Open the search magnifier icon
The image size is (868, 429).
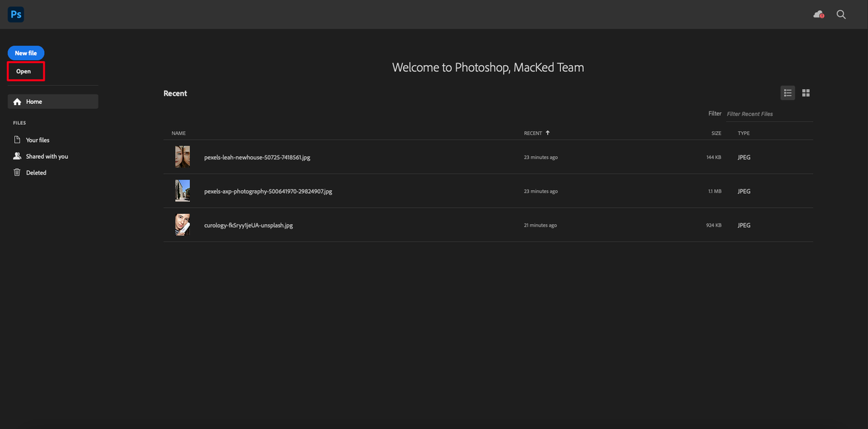pyautogui.click(x=842, y=14)
